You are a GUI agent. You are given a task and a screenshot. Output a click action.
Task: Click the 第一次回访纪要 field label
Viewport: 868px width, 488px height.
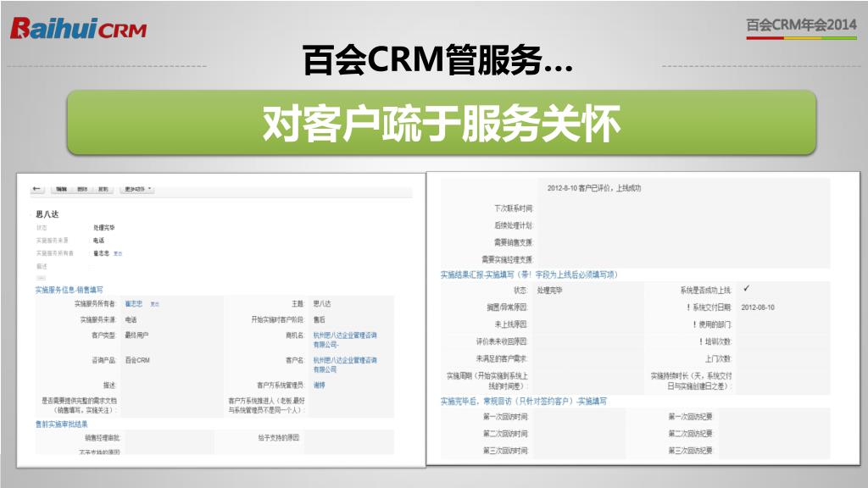(690, 417)
